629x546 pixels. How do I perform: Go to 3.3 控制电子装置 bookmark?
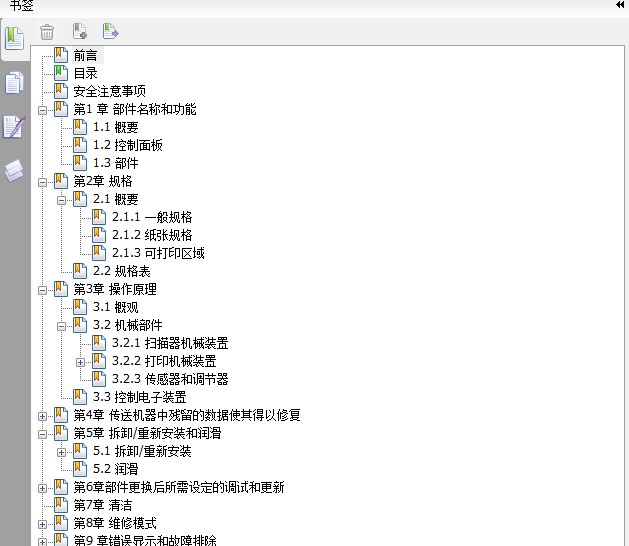(x=140, y=397)
